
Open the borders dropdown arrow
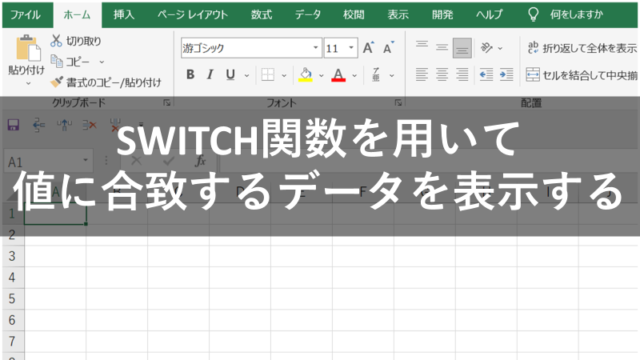[284, 76]
